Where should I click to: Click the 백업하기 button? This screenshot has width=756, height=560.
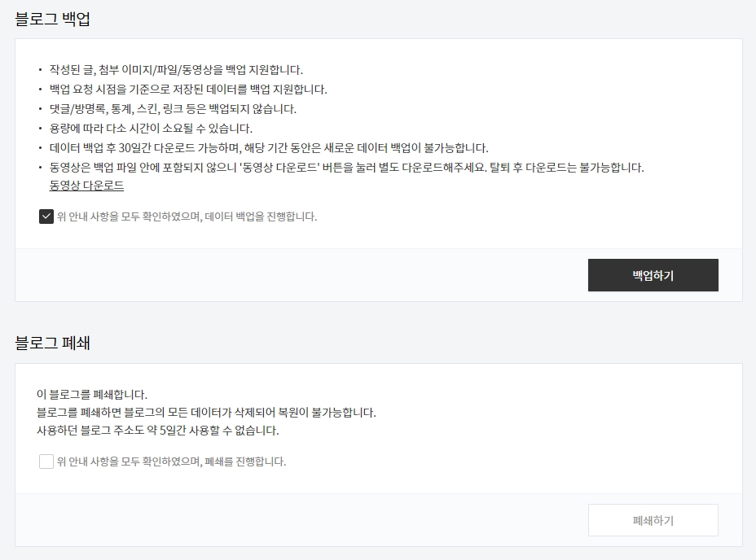pyautogui.click(x=653, y=275)
